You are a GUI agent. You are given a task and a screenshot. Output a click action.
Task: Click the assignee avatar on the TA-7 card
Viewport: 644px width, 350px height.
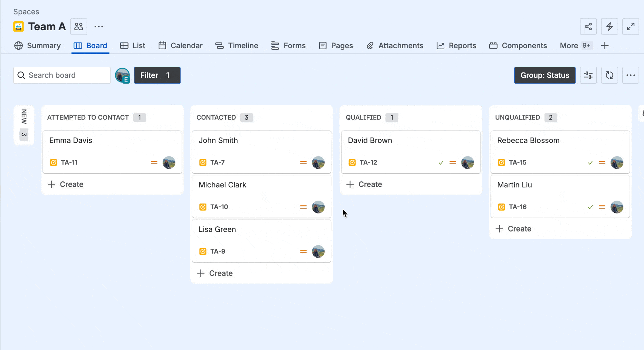point(318,163)
